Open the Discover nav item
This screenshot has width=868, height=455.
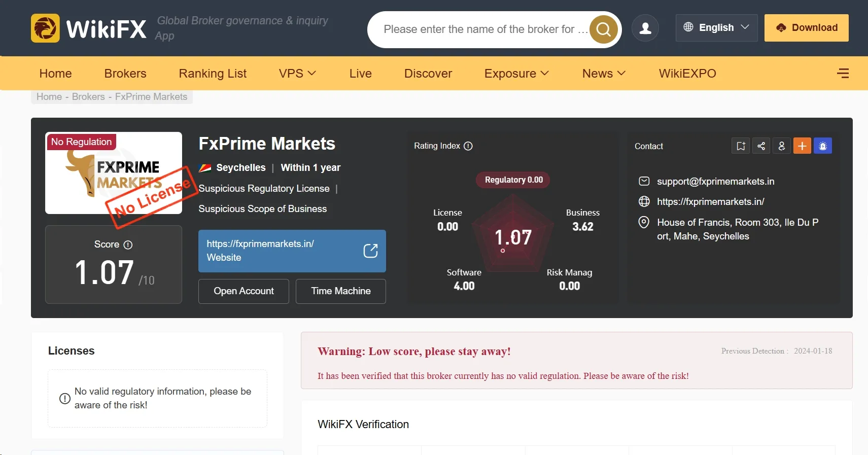tap(428, 74)
